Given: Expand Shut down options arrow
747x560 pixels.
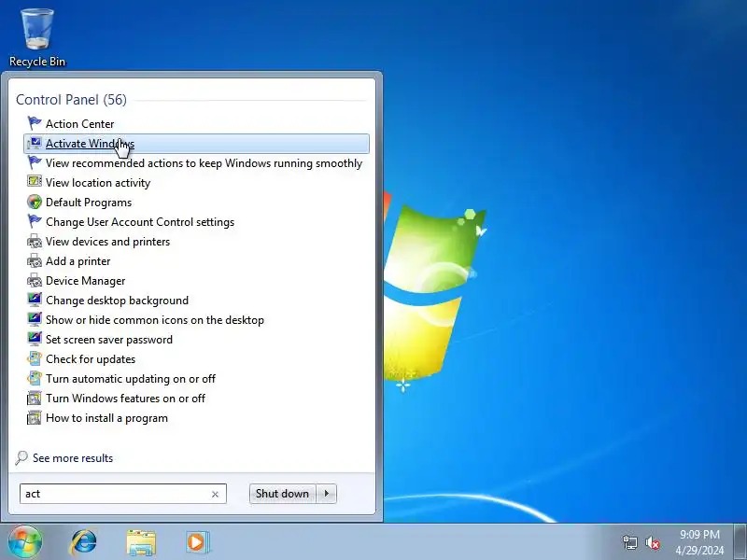Looking at the screenshot, I should click(327, 494).
